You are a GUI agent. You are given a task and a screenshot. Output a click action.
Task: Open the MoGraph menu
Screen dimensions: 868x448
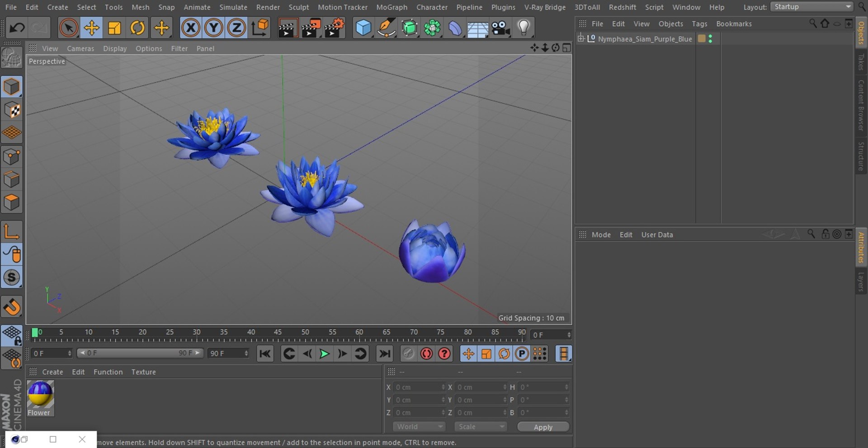392,7
